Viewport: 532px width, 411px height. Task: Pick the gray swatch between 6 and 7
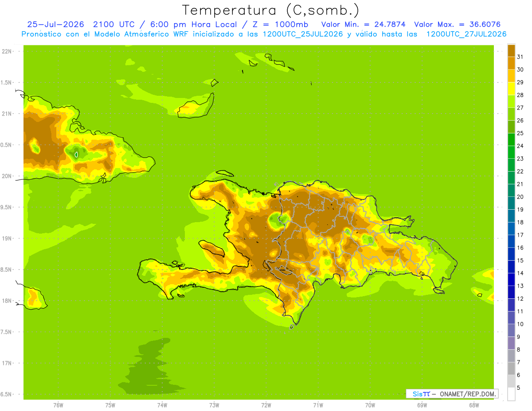[x=511, y=368]
